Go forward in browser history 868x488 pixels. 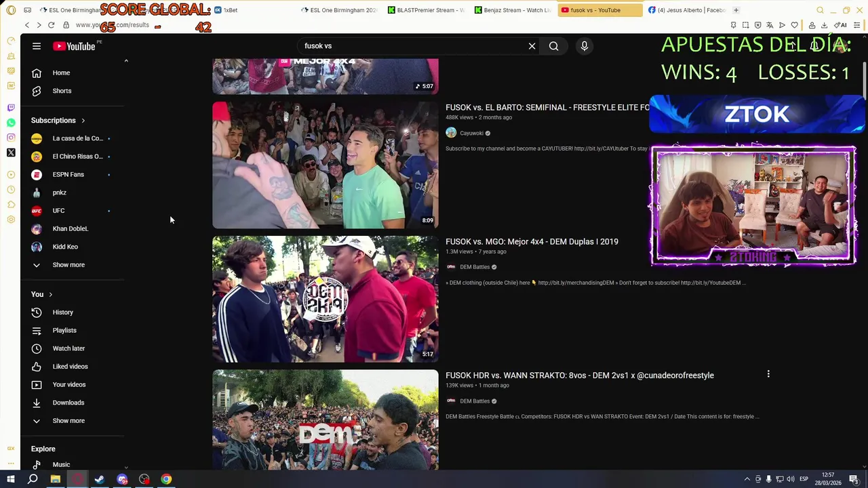pyautogui.click(x=39, y=25)
